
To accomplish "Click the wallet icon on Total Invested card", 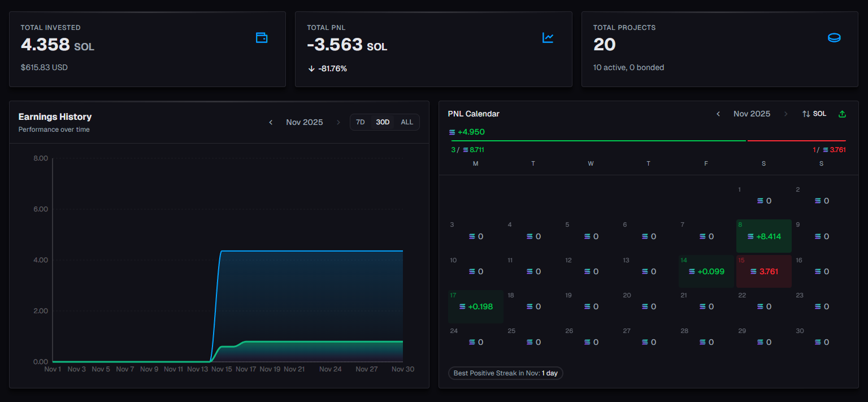I will pyautogui.click(x=262, y=37).
